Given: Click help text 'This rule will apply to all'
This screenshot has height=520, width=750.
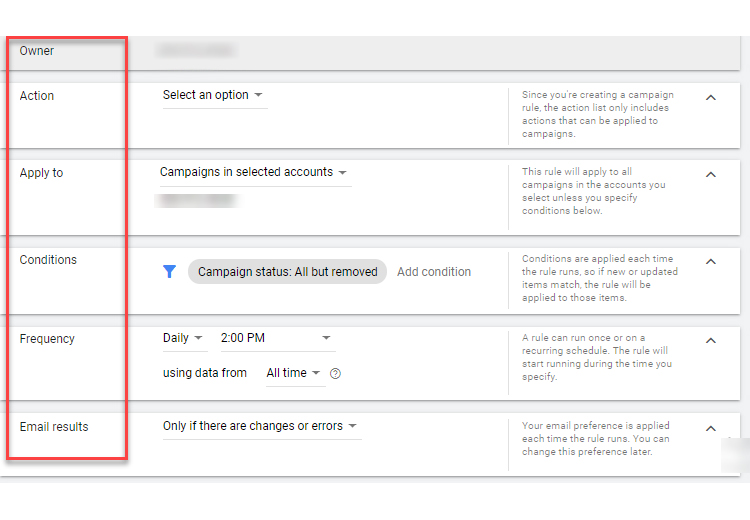Looking at the screenshot, I should [593, 191].
